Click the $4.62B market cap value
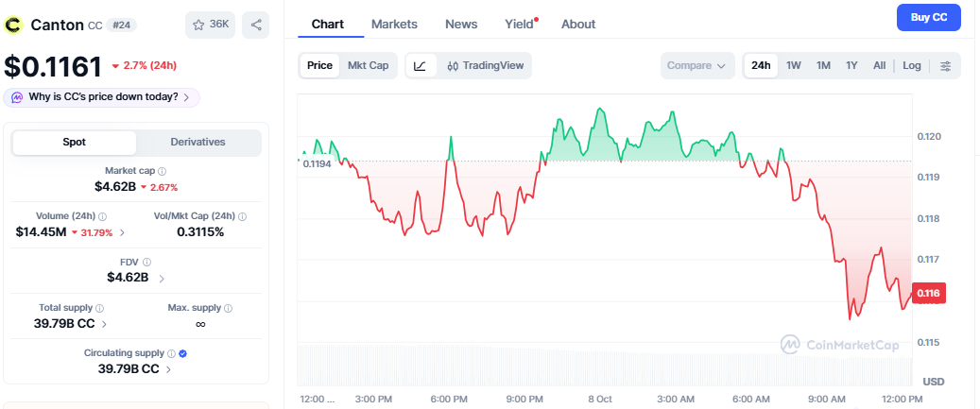This screenshot has width=980, height=409. (x=115, y=186)
